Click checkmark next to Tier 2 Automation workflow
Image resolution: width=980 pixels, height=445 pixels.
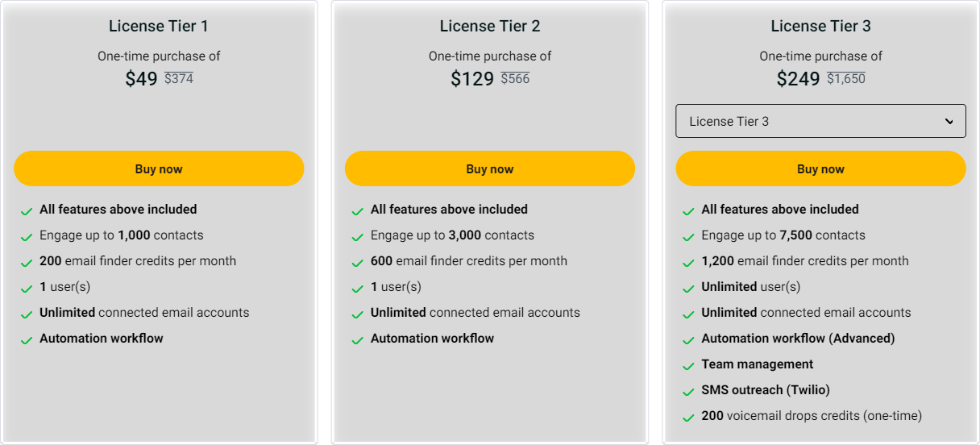(x=357, y=340)
